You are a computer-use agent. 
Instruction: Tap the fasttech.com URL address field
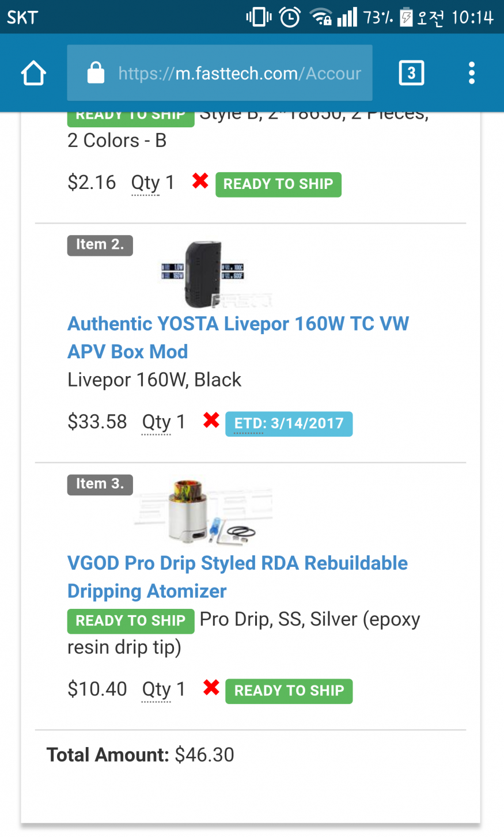coord(239,73)
